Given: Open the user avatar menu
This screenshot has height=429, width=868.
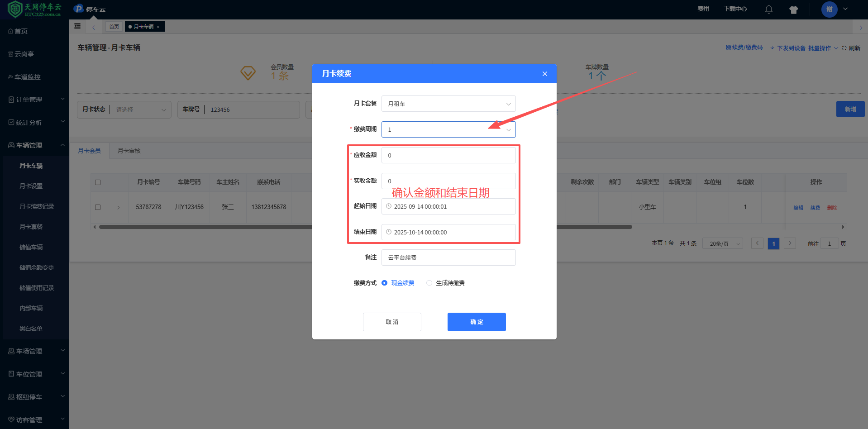Looking at the screenshot, I should pos(829,9).
